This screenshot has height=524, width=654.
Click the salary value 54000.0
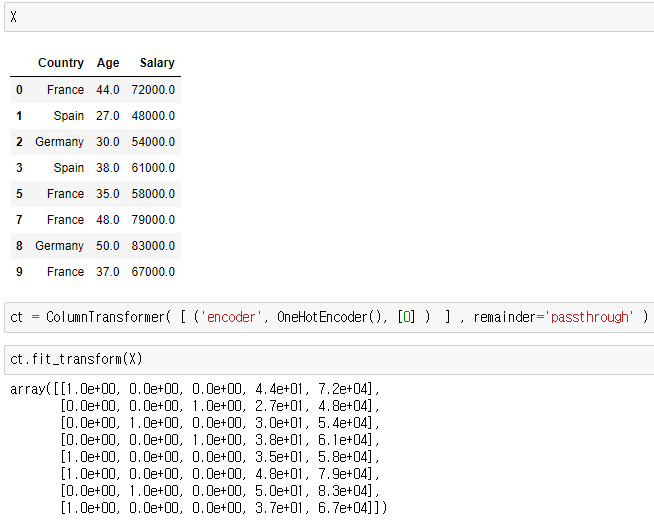click(x=153, y=142)
